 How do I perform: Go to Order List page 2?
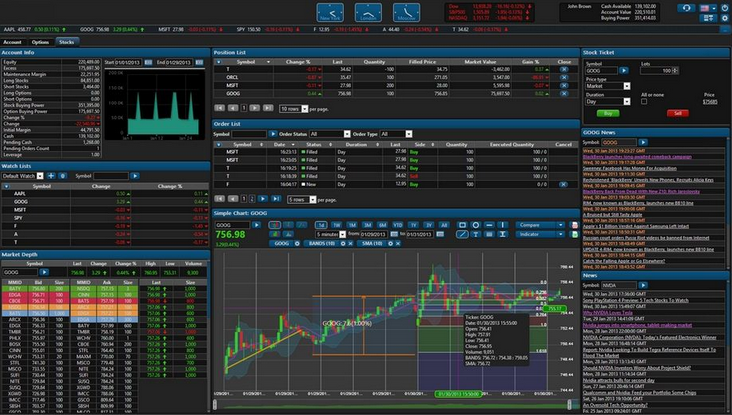coord(252,199)
